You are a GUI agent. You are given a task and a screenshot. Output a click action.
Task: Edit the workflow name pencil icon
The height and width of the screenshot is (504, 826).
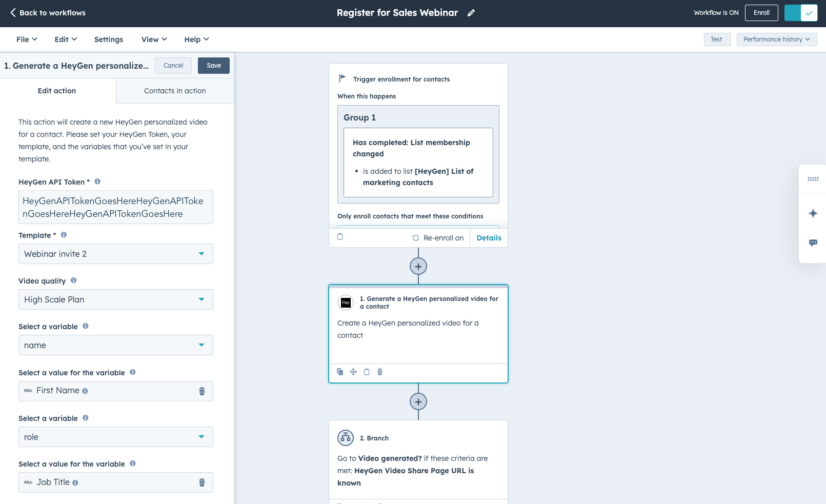(x=471, y=13)
